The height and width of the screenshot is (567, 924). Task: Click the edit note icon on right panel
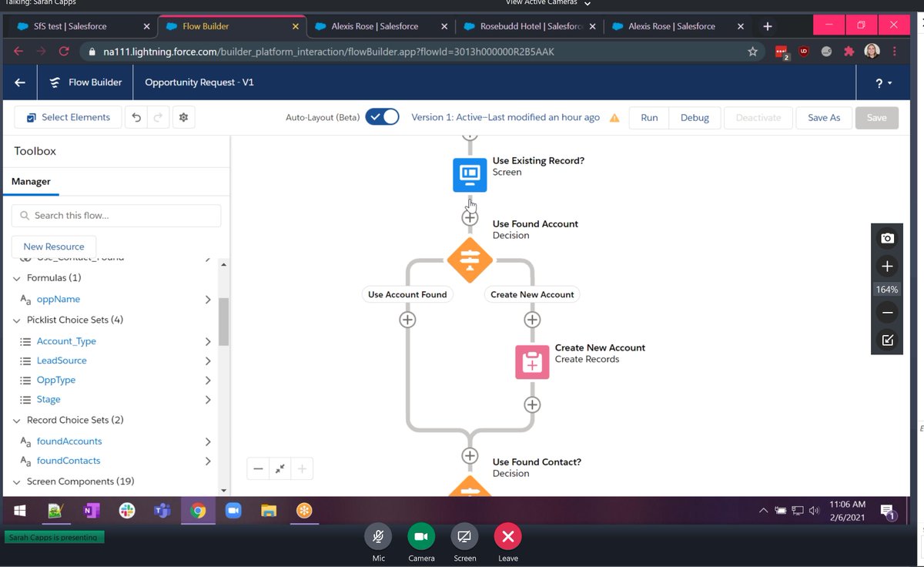pyautogui.click(x=887, y=340)
